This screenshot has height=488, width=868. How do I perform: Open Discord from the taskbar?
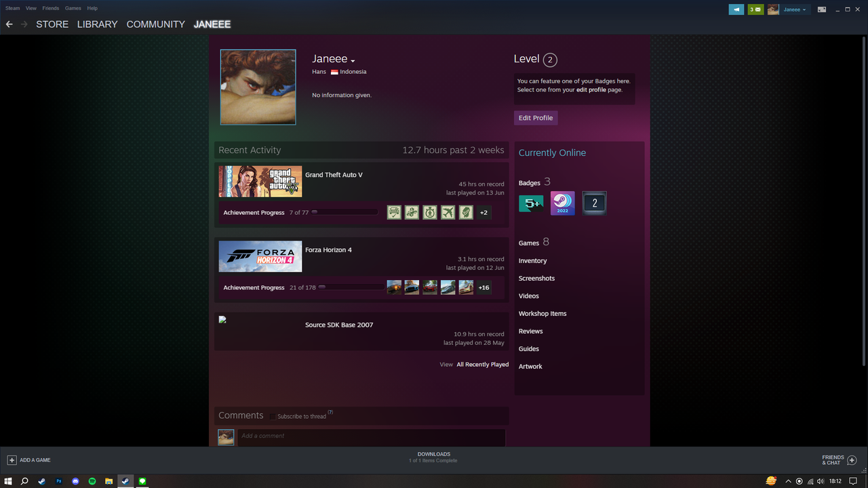click(75, 481)
